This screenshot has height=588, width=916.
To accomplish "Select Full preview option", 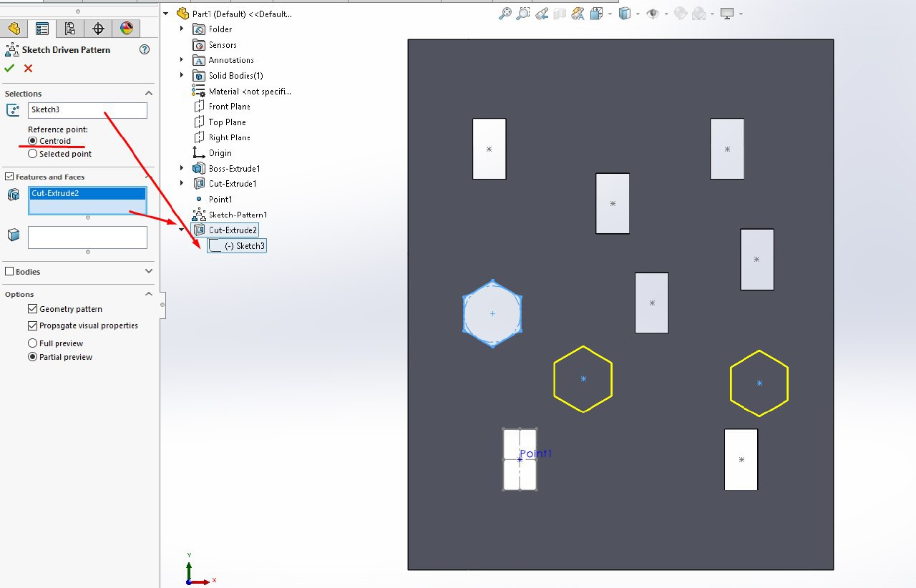I will 32,343.
